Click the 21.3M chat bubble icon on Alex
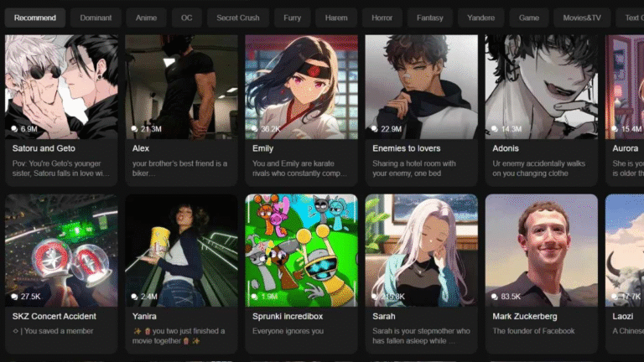 pos(134,129)
